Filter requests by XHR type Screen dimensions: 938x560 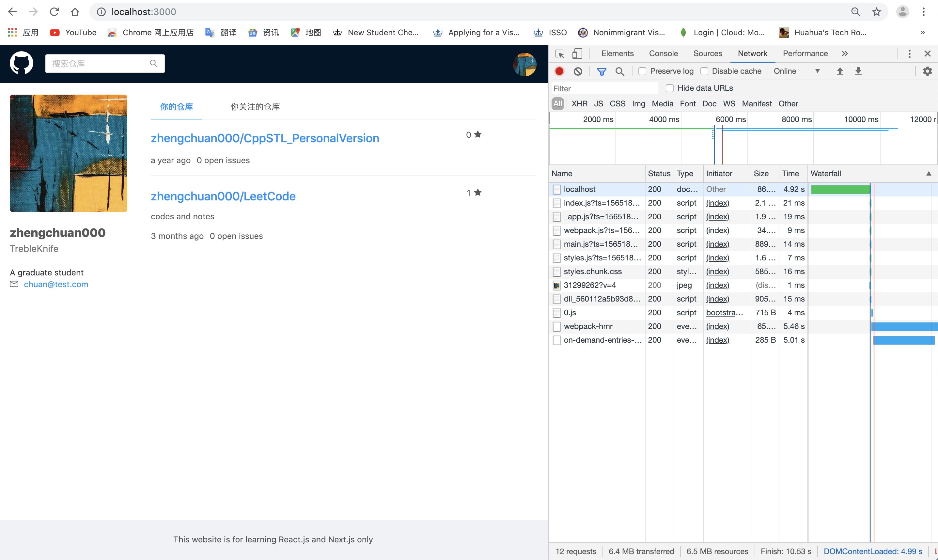[579, 103]
